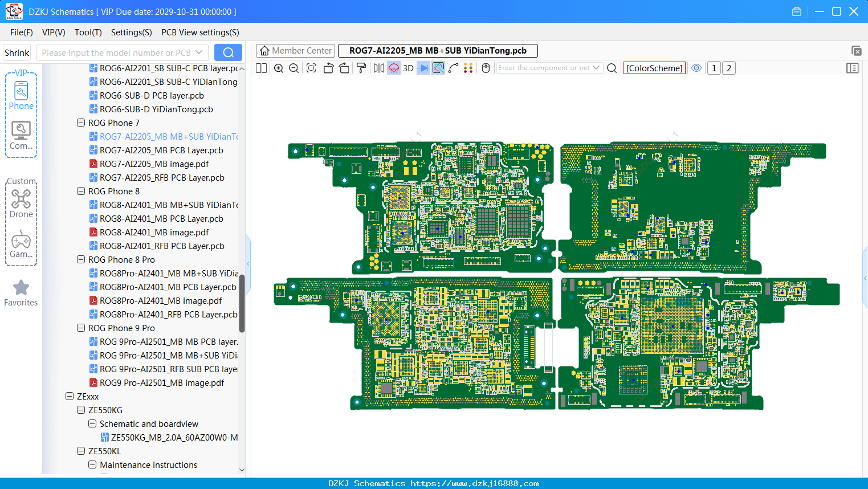This screenshot has height=489, width=868.
Task: Toggle the red highlighted dome tool icon
Action: 394,68
